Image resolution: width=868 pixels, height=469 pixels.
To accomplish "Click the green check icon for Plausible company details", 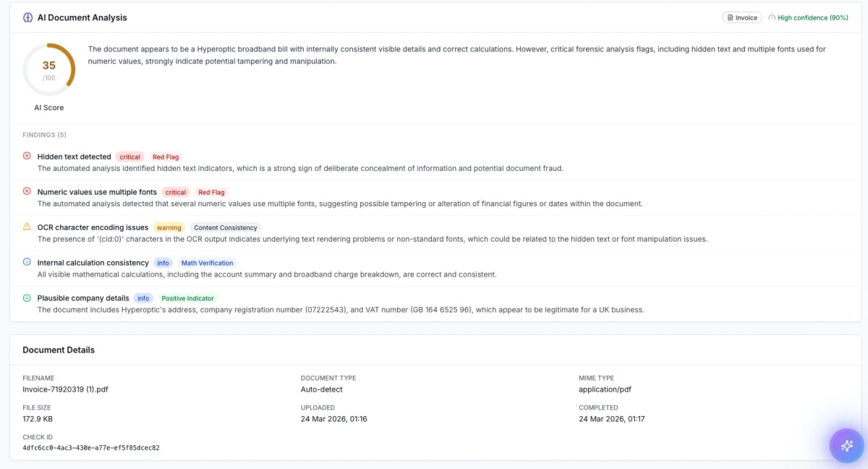I will coord(27,298).
